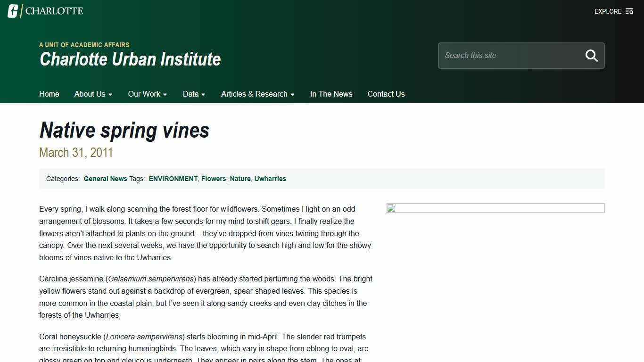Go to the Home page
The image size is (644, 362).
pyautogui.click(x=49, y=94)
